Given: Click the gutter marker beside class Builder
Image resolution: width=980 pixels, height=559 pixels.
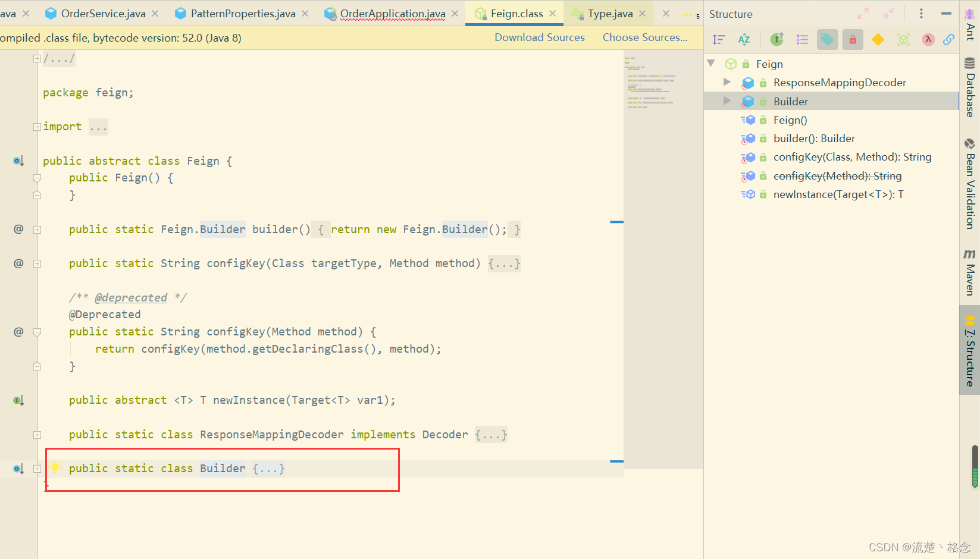Looking at the screenshot, I should [18, 469].
